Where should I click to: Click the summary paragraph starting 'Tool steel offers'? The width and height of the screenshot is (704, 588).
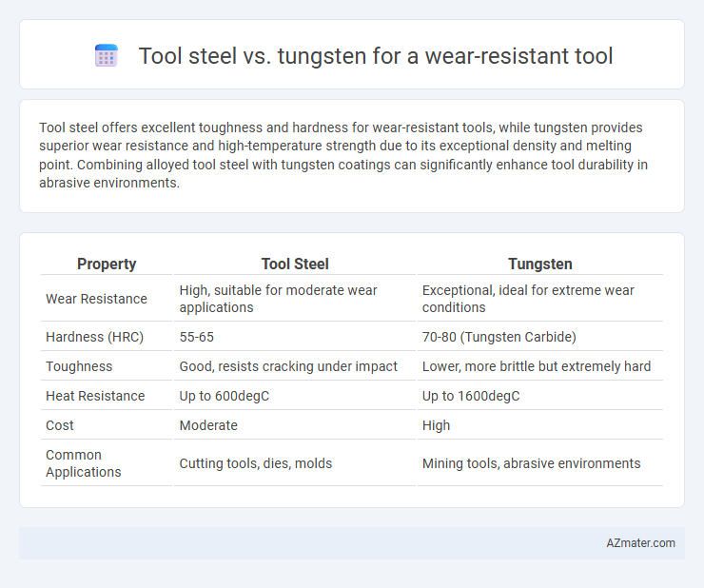click(343, 155)
